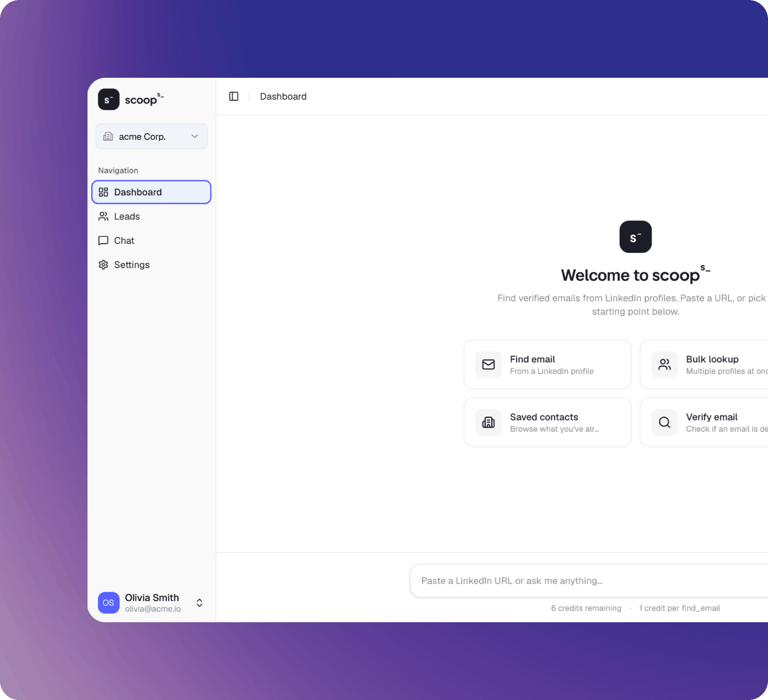Click the olivia@acme.io email text
Viewport: 768px width, 700px height.
[x=153, y=609]
